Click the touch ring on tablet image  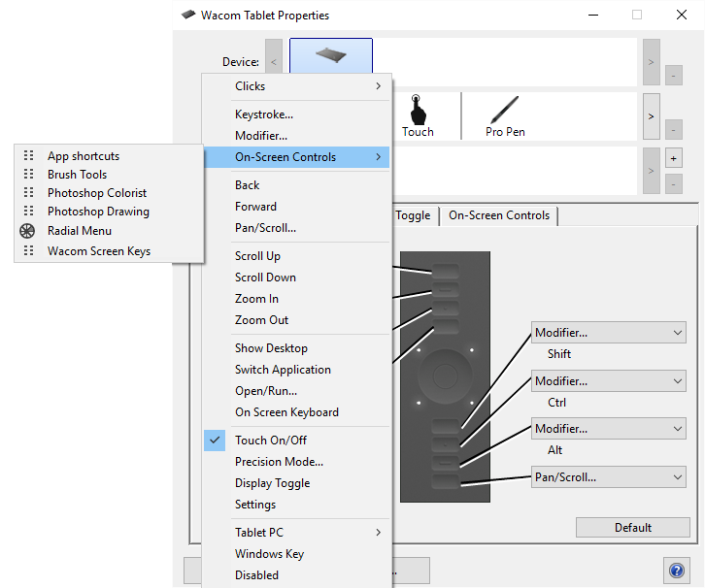coord(445,376)
